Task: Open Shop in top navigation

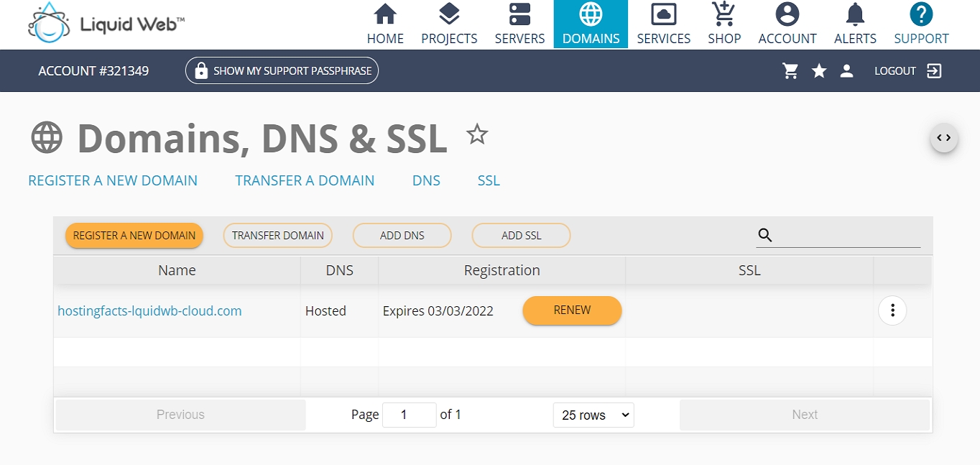Action: click(x=724, y=24)
